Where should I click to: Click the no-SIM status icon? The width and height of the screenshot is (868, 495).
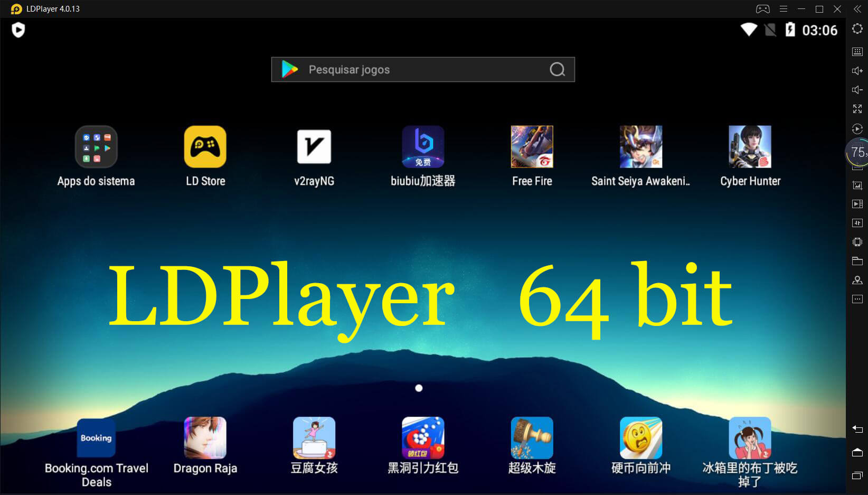pos(771,30)
